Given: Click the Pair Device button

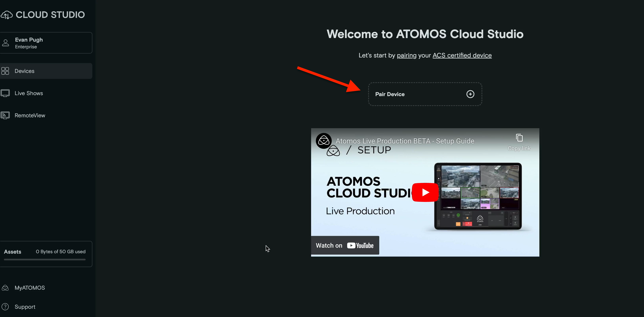Looking at the screenshot, I should 425,94.
